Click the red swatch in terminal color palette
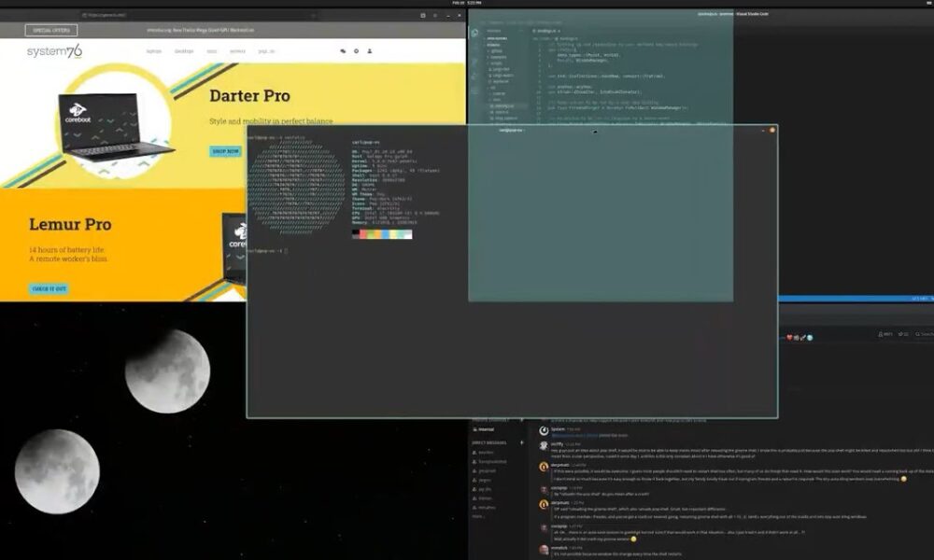This screenshot has height=560, width=934. click(x=363, y=234)
